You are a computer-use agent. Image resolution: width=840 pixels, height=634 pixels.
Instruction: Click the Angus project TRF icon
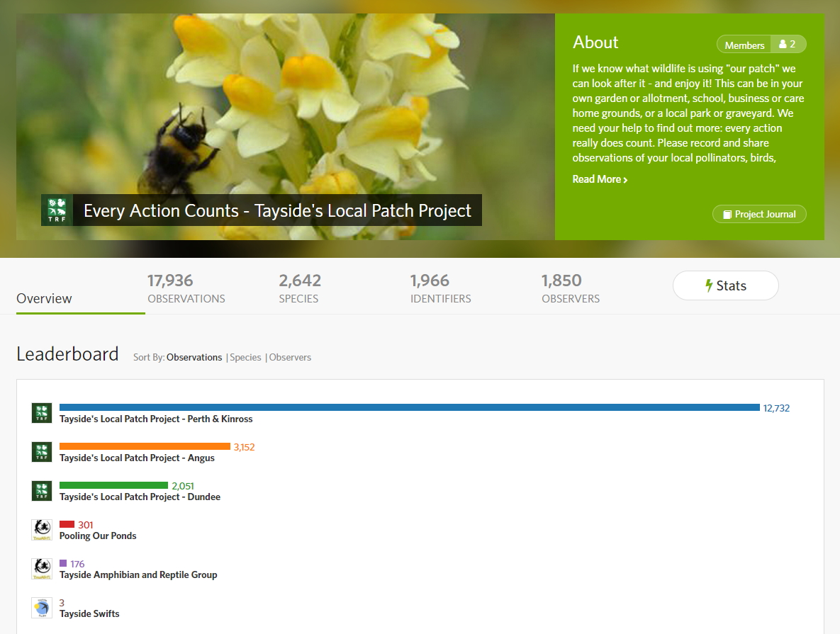click(x=42, y=452)
